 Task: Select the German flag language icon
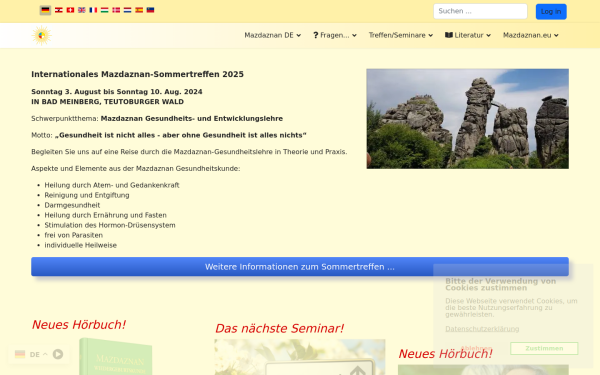[x=45, y=10]
